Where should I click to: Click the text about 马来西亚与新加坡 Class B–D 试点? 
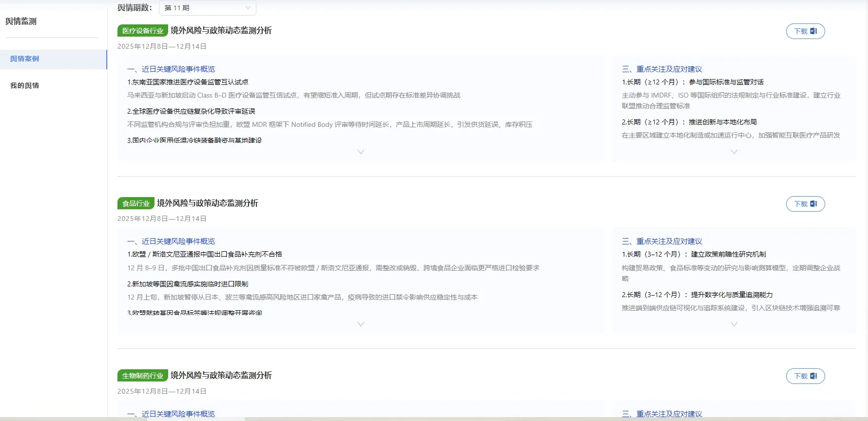point(294,95)
